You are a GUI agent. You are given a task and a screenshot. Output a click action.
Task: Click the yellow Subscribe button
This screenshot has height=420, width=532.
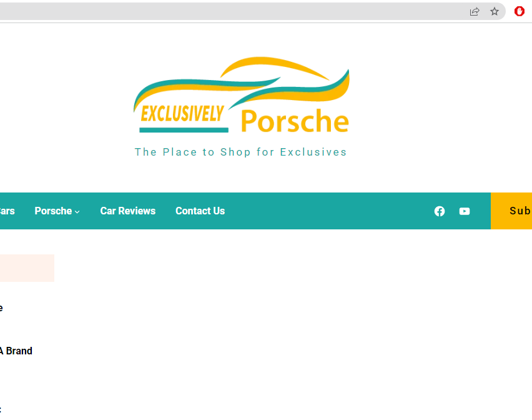(x=511, y=211)
